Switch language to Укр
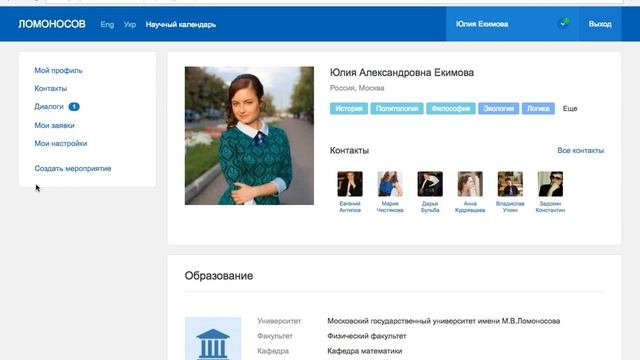Viewport: 640px width, 360px height. 130,24
